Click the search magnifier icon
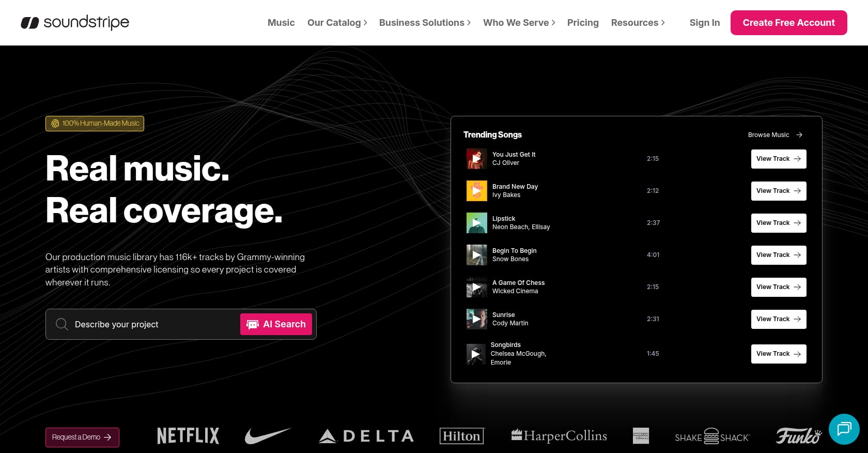Image resolution: width=868 pixels, height=453 pixels. pyautogui.click(x=62, y=324)
